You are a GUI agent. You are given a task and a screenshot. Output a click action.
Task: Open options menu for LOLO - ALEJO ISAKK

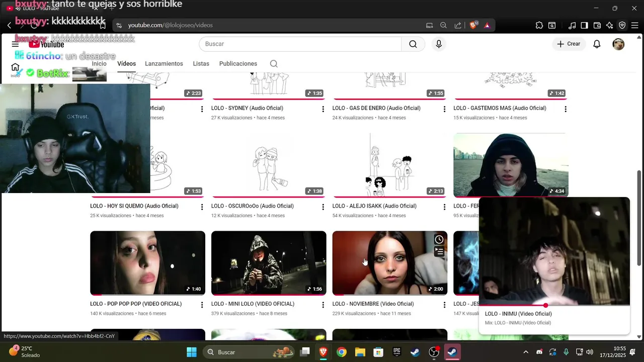pyautogui.click(x=444, y=207)
